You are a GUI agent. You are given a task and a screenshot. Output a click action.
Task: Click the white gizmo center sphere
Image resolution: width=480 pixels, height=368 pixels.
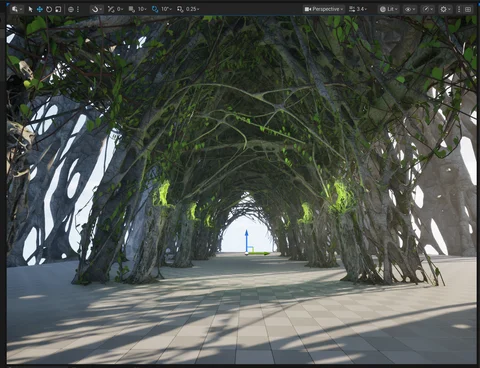tap(246, 254)
